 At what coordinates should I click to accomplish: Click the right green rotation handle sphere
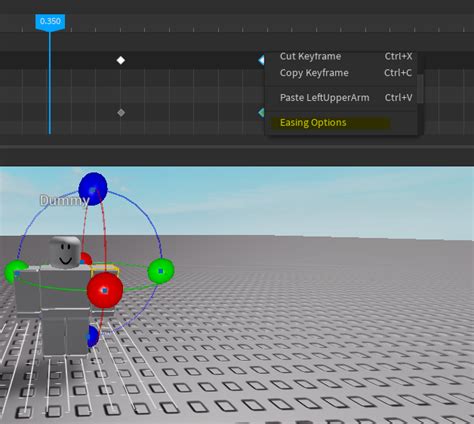point(161,271)
